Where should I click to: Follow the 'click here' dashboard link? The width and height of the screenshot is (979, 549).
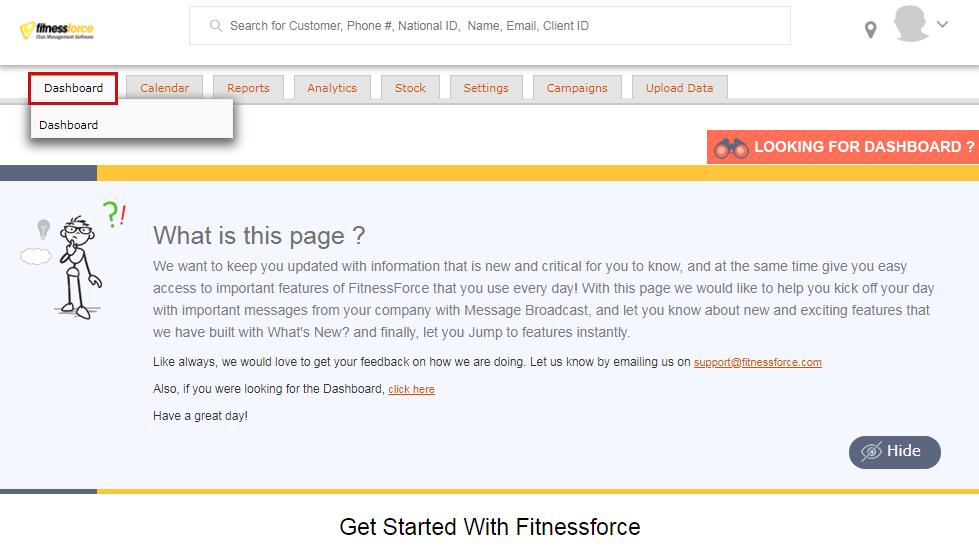point(411,389)
